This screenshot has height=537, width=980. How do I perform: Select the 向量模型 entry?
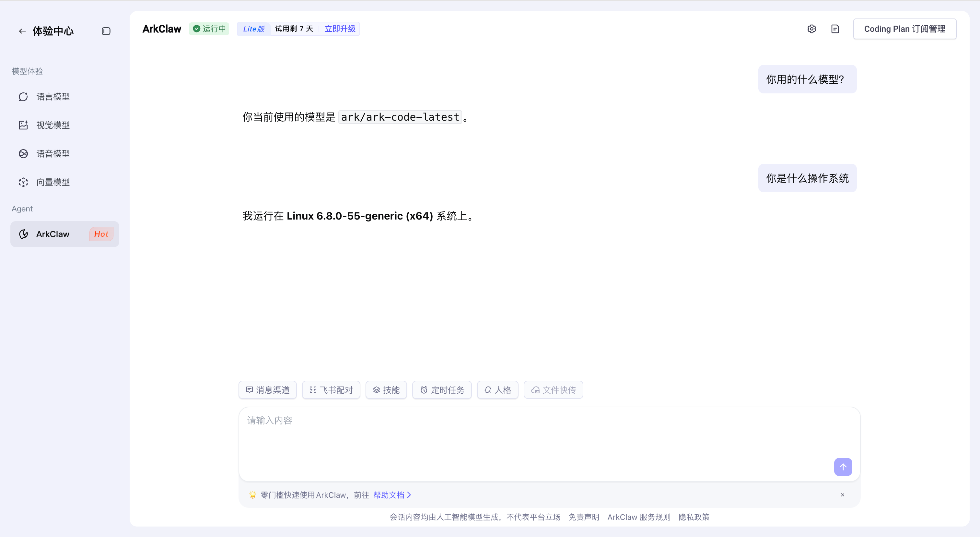click(x=52, y=182)
